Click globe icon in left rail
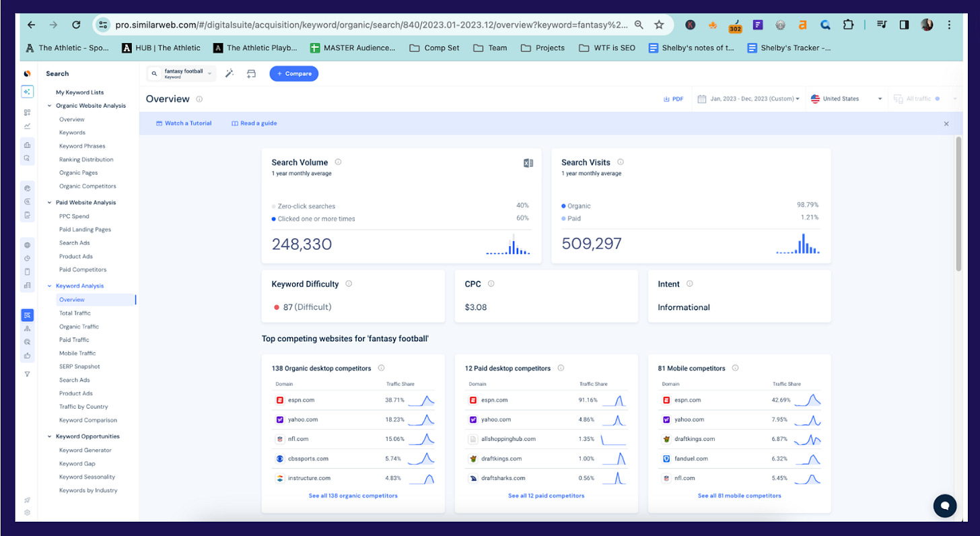This screenshot has width=980, height=536. click(27, 245)
